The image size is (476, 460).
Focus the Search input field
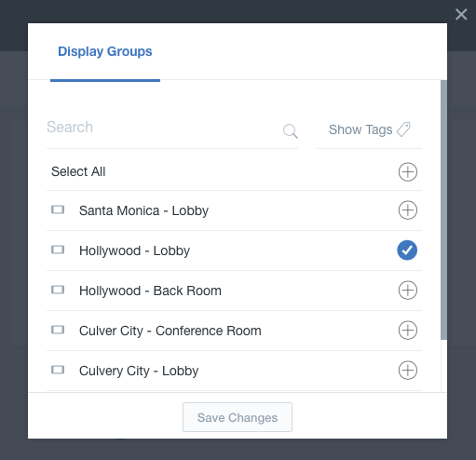[x=163, y=128]
